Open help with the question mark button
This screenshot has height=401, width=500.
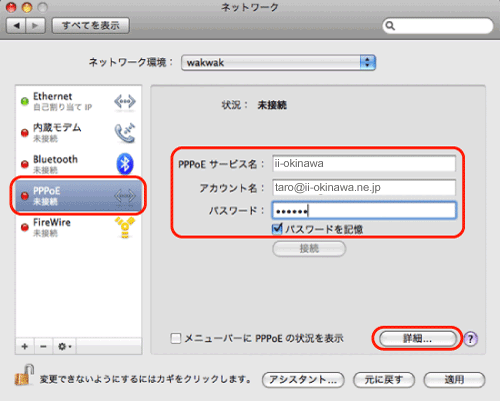471,339
